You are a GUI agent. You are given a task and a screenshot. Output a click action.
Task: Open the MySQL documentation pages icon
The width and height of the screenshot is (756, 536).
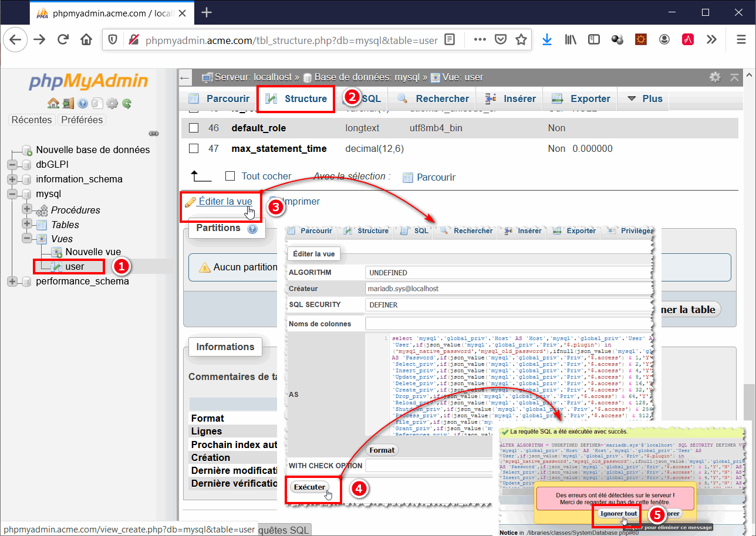coord(97,103)
